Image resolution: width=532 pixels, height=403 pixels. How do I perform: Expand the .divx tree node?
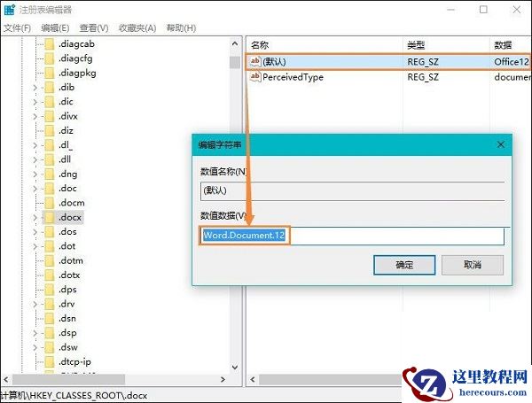[x=35, y=116]
